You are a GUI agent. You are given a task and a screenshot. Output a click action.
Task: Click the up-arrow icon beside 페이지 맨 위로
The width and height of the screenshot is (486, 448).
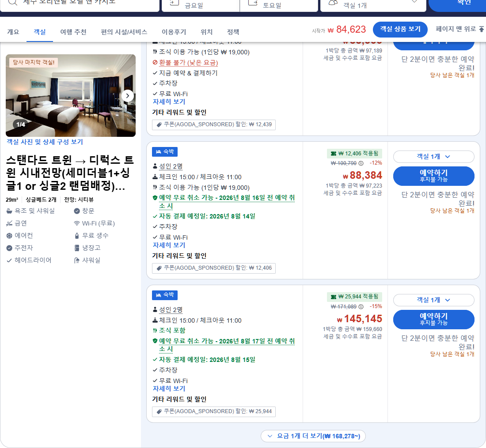point(481,29)
